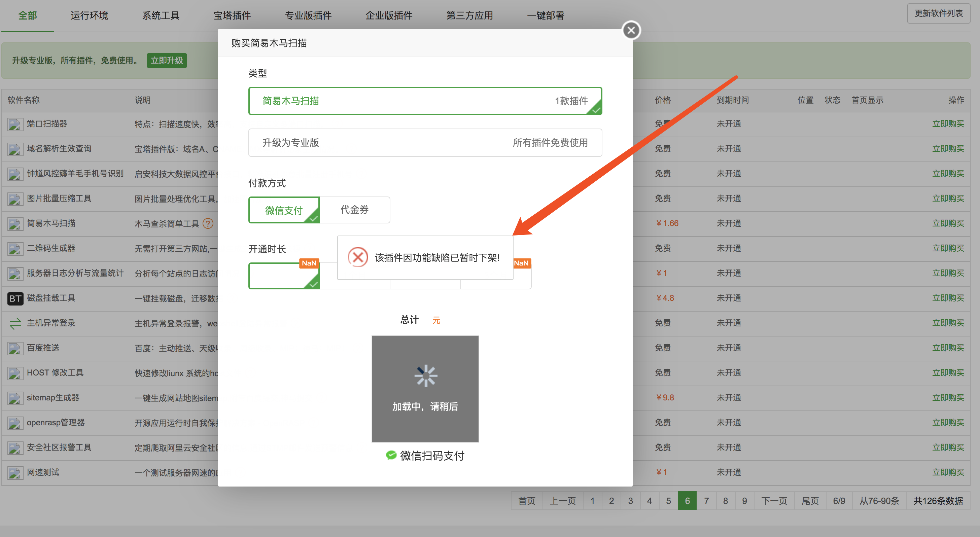Go to page 7 in pagination
This screenshot has height=537, width=980.
point(706,500)
